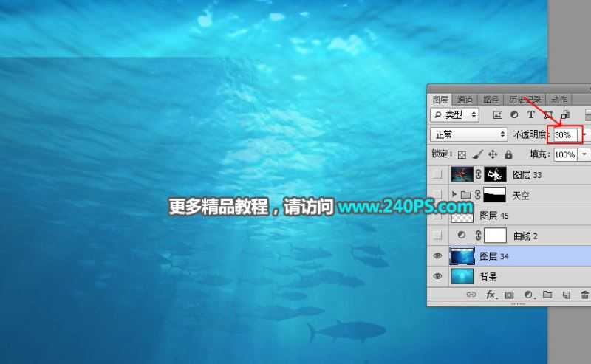This screenshot has width=591, height=364.
Task: Select the 图层 45 layer thumbnail
Action: coord(462,216)
